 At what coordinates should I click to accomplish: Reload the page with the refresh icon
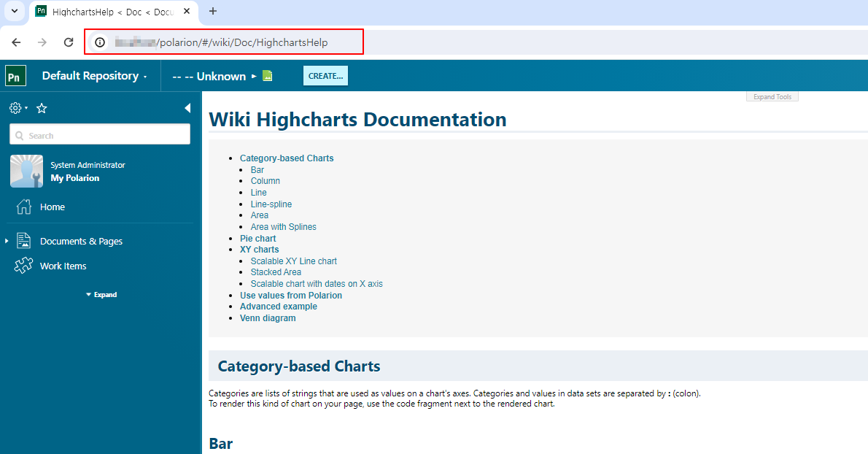click(x=69, y=42)
